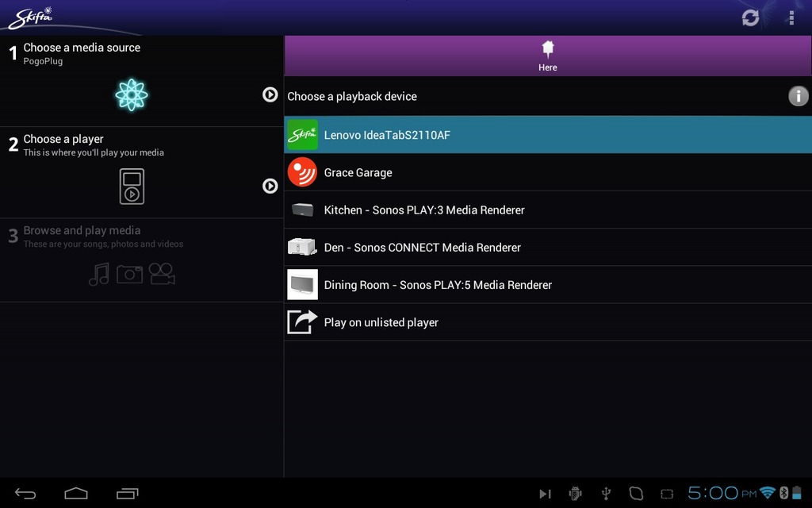Tap the 5:00 PM clock

[x=722, y=493]
